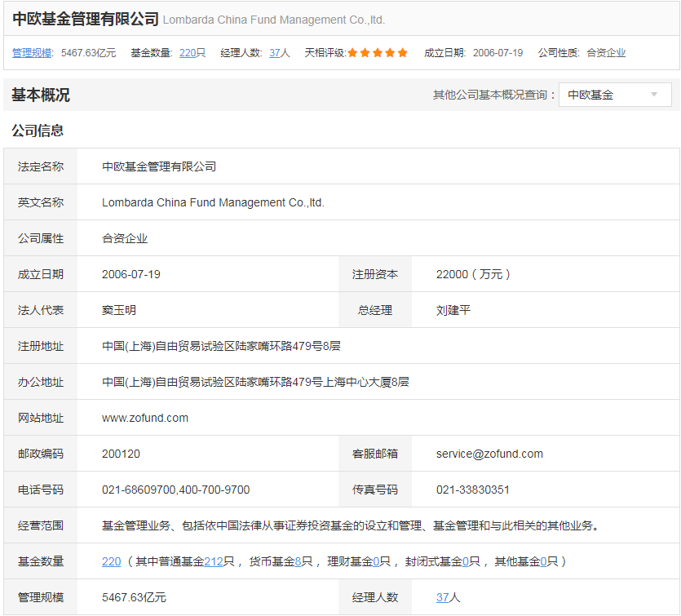Click the 总经理 label cell
The width and height of the screenshot is (681, 616).
coord(375,310)
